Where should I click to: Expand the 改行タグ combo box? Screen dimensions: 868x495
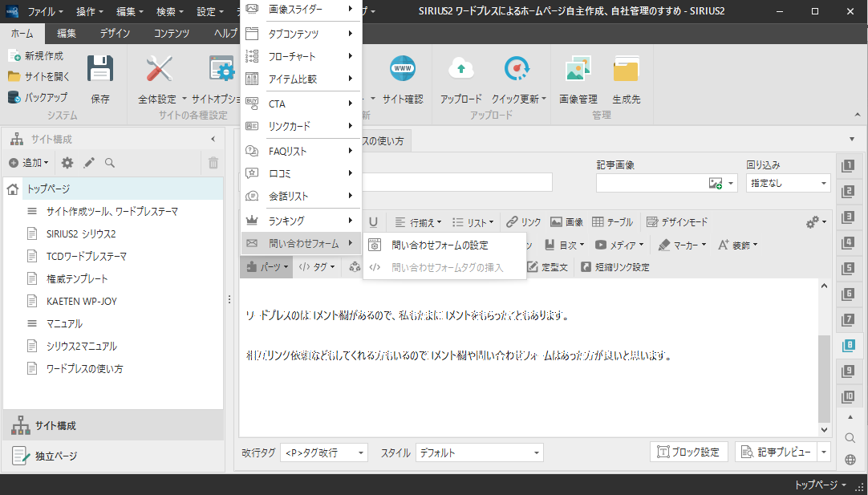323,452
